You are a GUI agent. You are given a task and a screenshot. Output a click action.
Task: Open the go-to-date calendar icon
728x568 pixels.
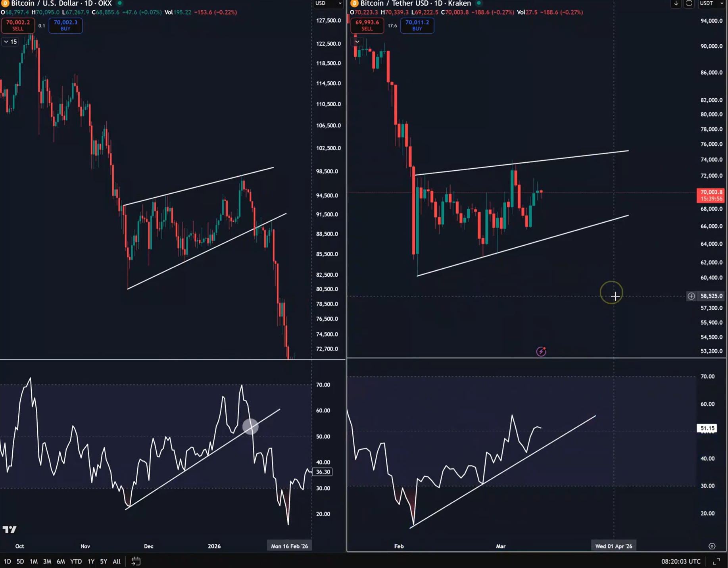(x=136, y=561)
